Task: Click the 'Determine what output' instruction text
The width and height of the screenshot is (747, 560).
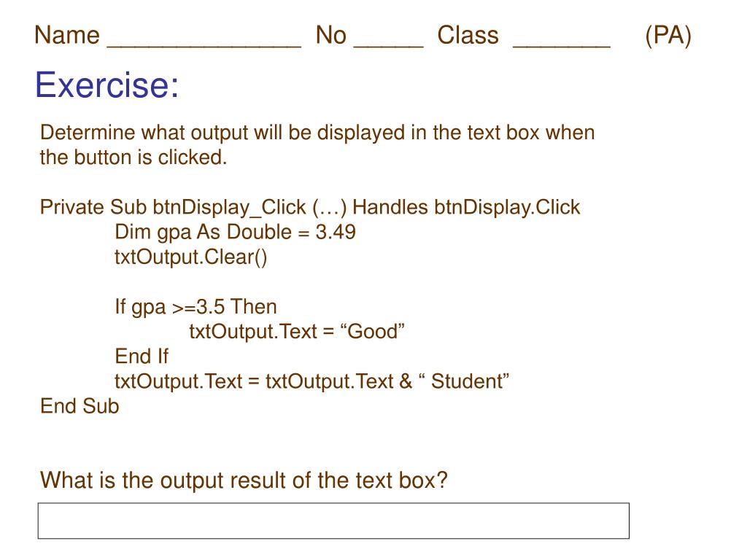Action: 317,133
